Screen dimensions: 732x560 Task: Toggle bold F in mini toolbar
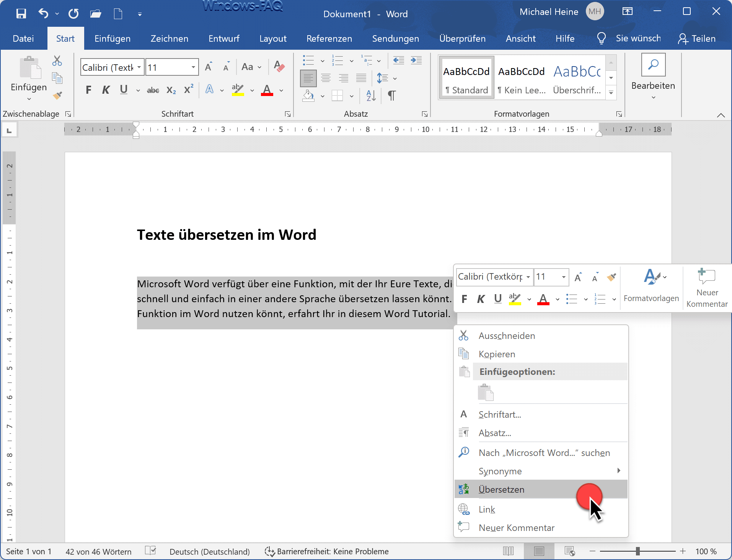(464, 299)
